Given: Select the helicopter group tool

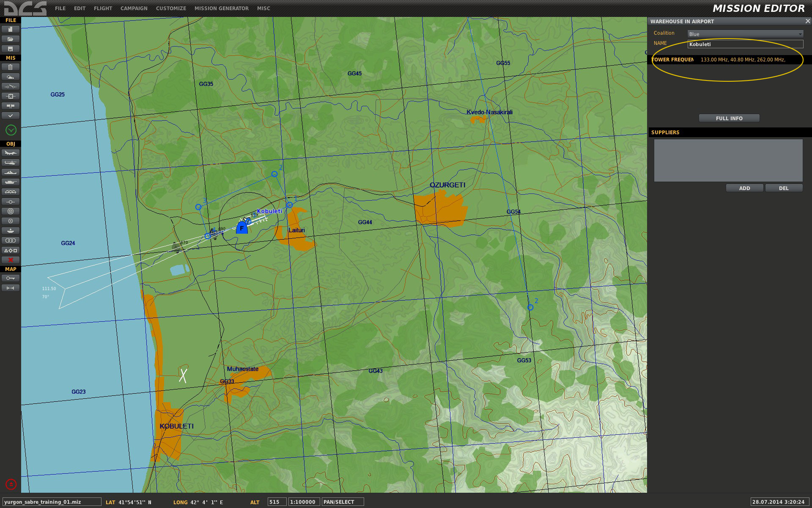Looking at the screenshot, I should click(11, 163).
